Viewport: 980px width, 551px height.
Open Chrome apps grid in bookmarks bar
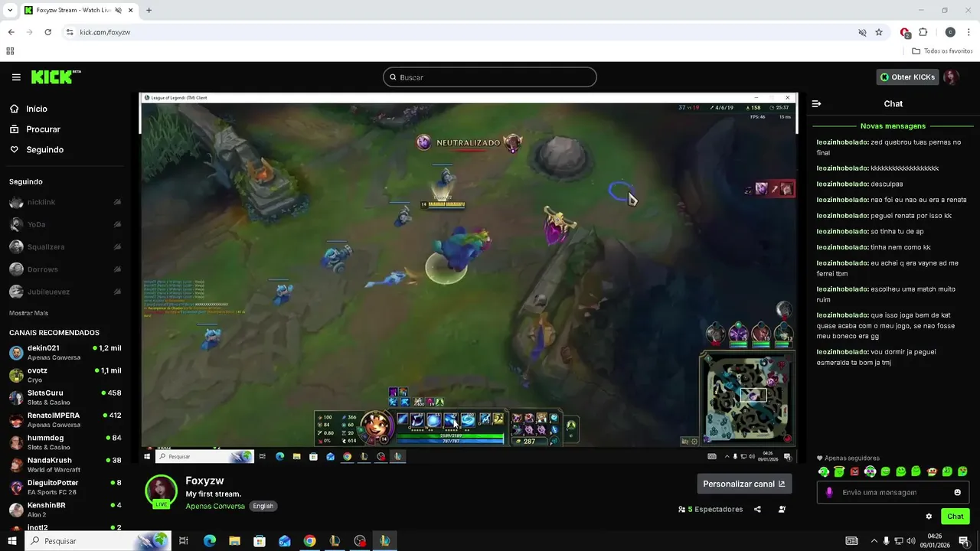[10, 51]
